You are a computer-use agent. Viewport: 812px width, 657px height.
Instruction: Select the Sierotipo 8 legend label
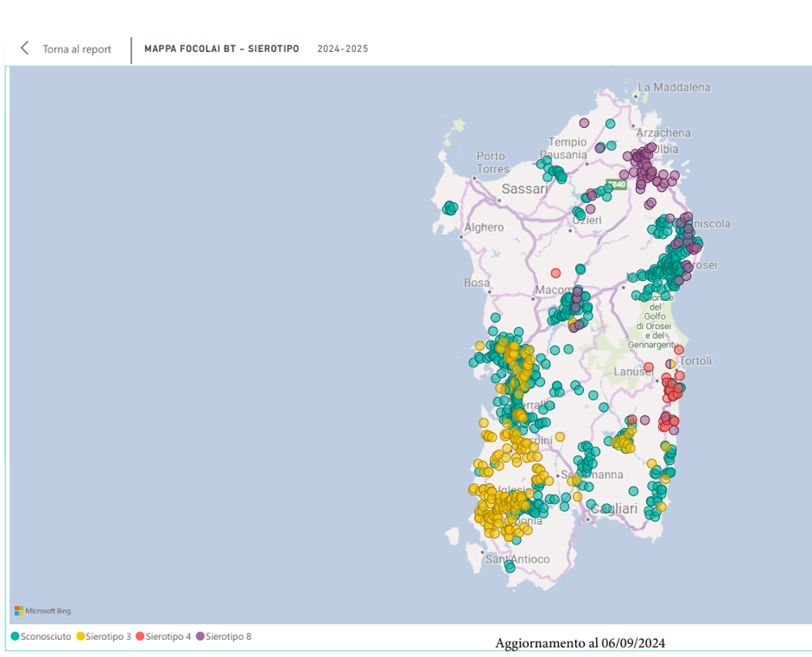tap(228, 637)
